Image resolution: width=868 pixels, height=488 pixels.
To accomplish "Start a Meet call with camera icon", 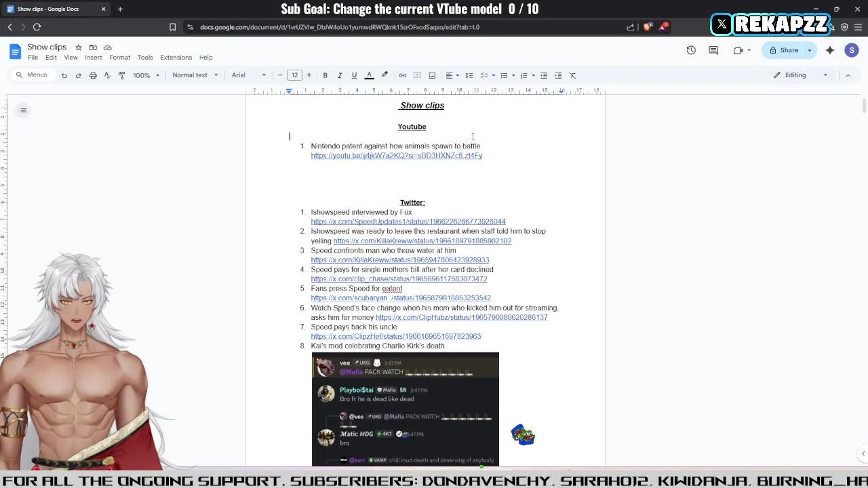I will coord(738,50).
